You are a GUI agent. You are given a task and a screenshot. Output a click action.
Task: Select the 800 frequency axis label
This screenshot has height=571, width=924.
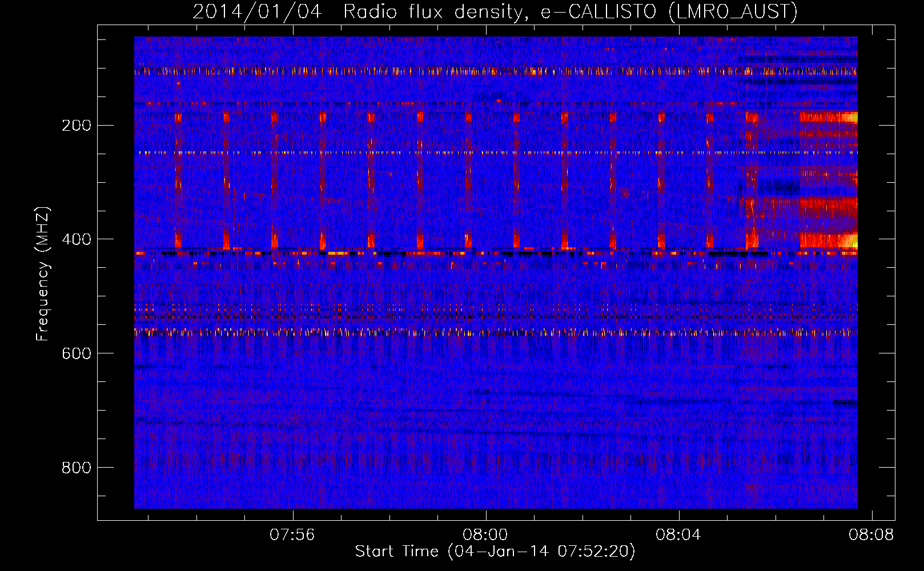(x=77, y=468)
